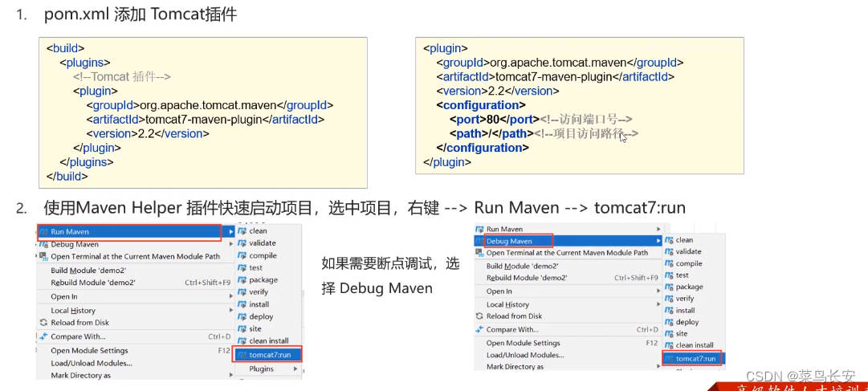Click Maven run icon beside 'site' in Run Maven submenu
The height and width of the screenshot is (391, 868).
click(x=242, y=328)
